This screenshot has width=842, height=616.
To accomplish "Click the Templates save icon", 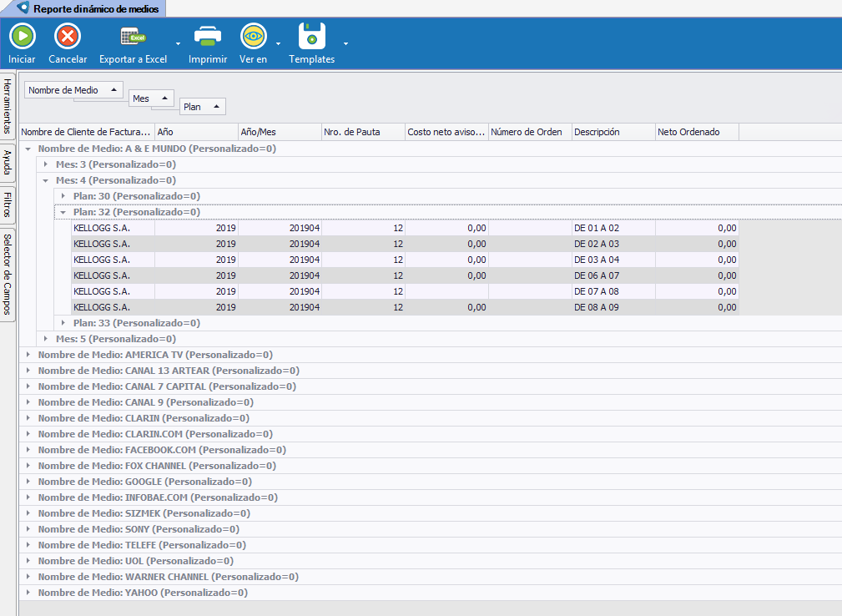I will tap(311, 37).
